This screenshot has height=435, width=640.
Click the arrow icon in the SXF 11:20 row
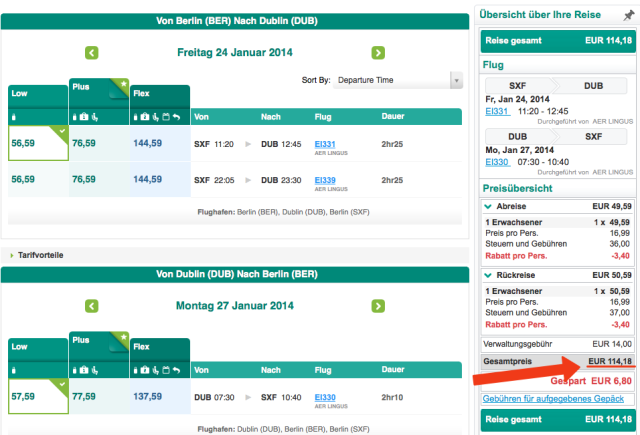[x=249, y=144]
